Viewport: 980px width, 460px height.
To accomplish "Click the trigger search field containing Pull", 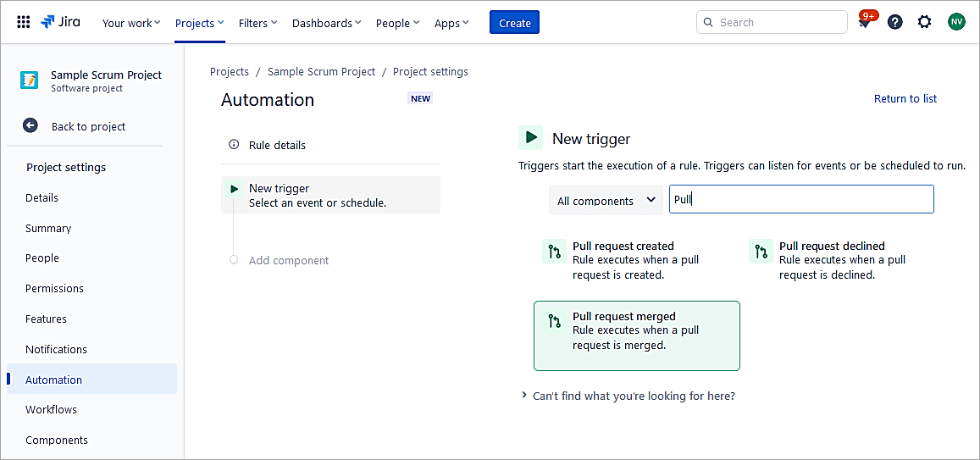I will click(x=800, y=200).
